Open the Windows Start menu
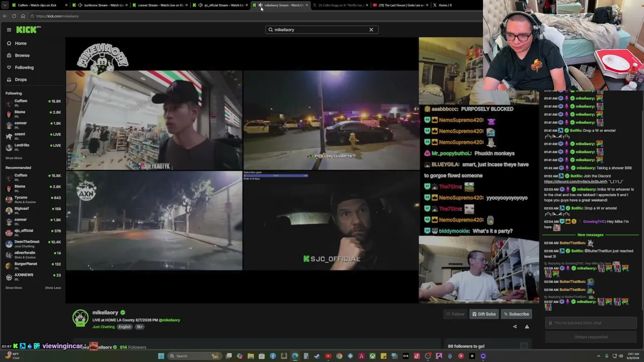Screen dimensions: 644x362 pyautogui.click(x=161, y=356)
